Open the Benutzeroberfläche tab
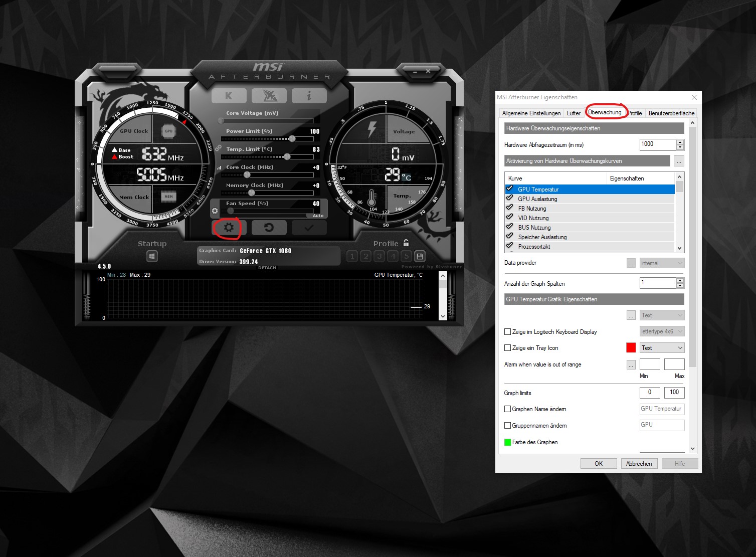This screenshot has width=756, height=557. pyautogui.click(x=671, y=113)
